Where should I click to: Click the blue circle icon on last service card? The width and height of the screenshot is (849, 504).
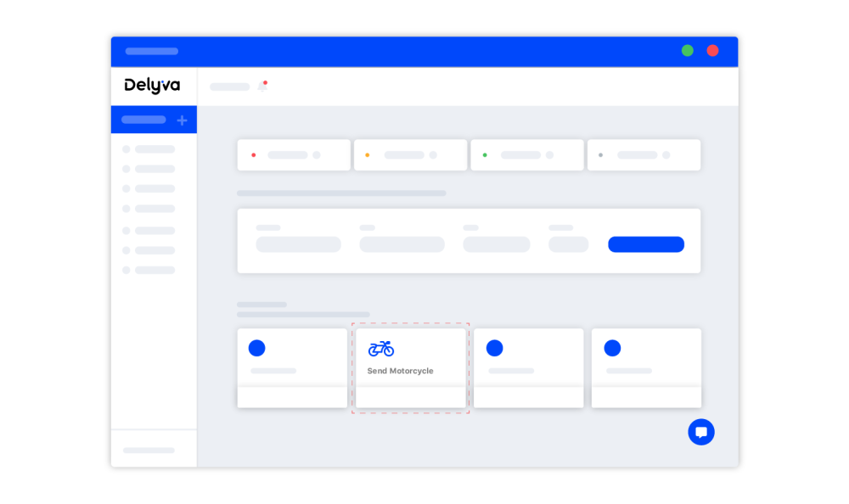click(612, 348)
